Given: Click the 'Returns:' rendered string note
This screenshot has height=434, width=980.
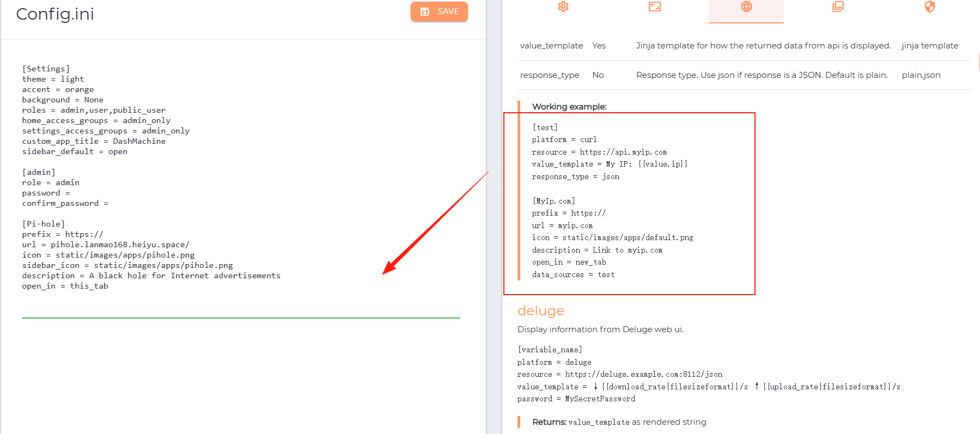Looking at the screenshot, I should 619,422.
